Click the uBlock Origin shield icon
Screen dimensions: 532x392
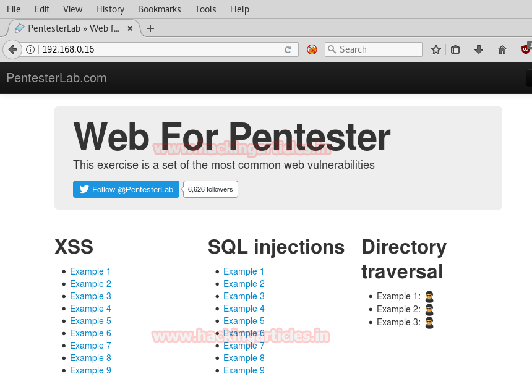tap(526, 49)
